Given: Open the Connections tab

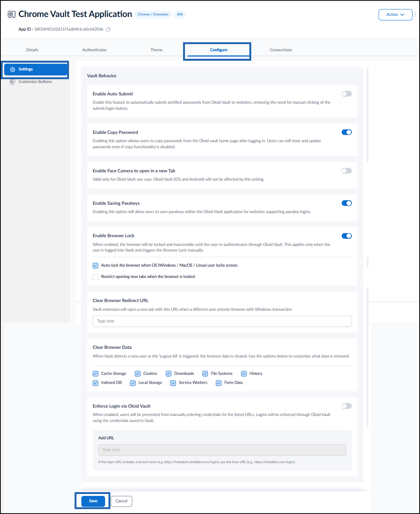Looking at the screenshot, I should pyautogui.click(x=281, y=50).
